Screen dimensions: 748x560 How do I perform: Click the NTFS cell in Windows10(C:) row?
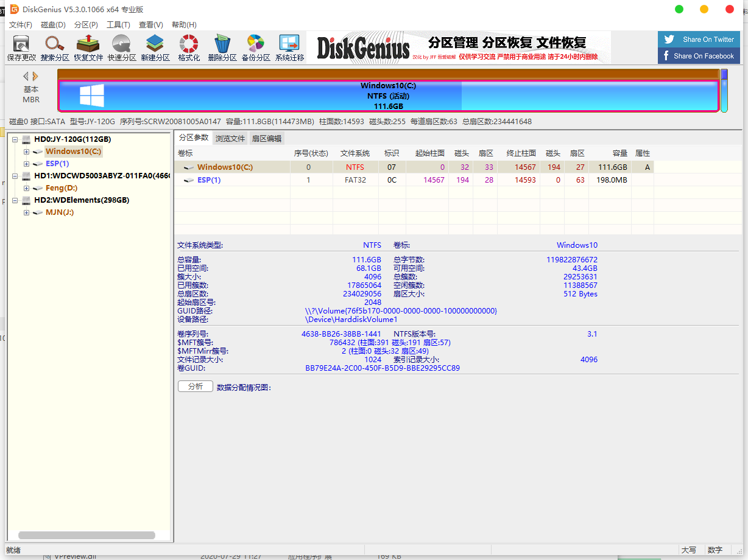pos(355,167)
